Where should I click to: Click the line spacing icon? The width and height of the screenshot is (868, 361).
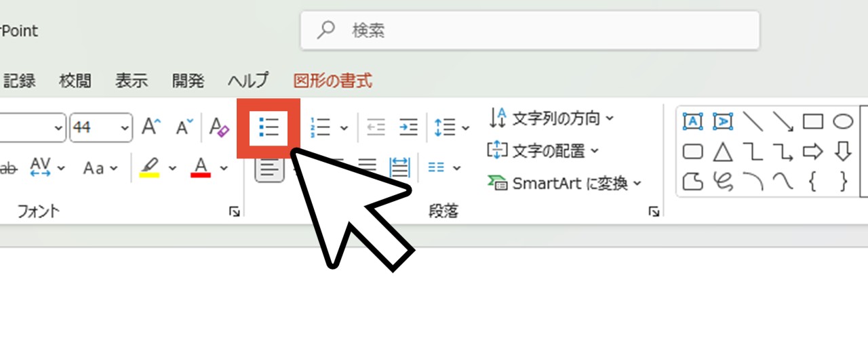[444, 127]
